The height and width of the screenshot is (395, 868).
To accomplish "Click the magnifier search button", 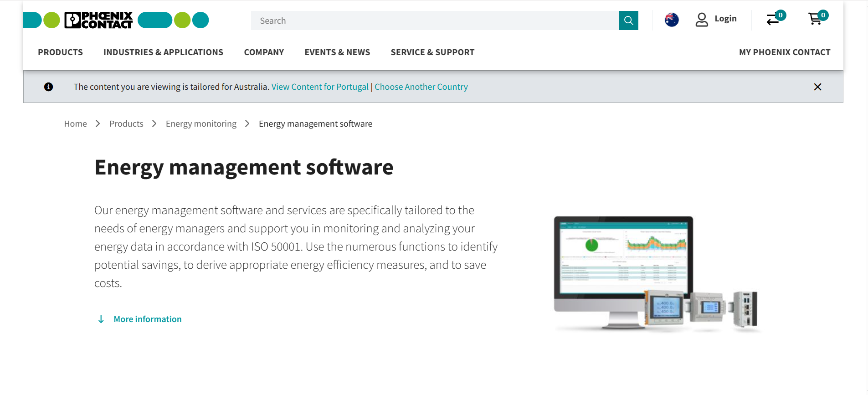I will click(628, 21).
